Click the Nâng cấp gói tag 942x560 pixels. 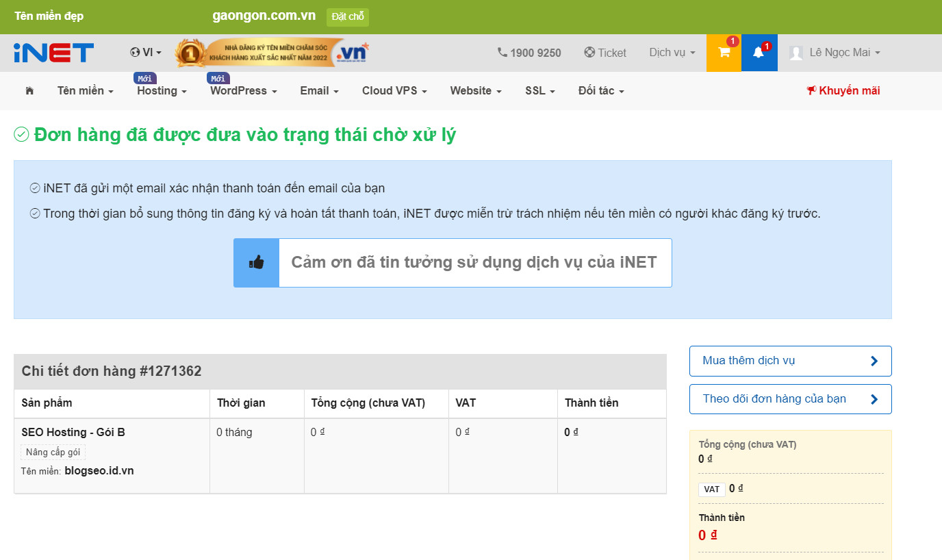(x=53, y=453)
